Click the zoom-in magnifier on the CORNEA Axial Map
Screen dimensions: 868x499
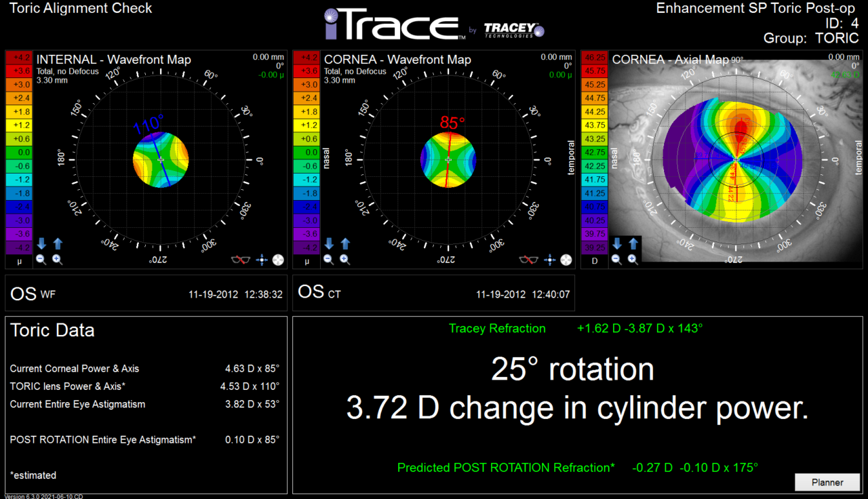(633, 259)
